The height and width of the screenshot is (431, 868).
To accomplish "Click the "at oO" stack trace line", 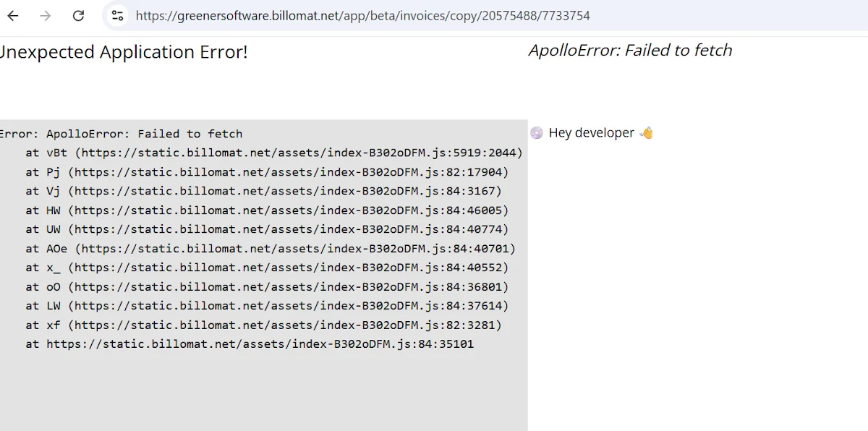I will (267, 287).
